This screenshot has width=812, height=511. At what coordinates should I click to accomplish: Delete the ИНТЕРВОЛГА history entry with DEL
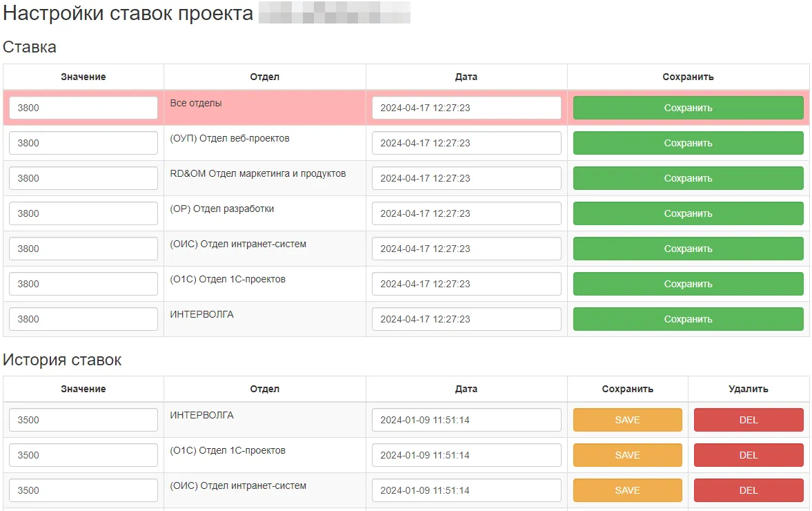748,420
